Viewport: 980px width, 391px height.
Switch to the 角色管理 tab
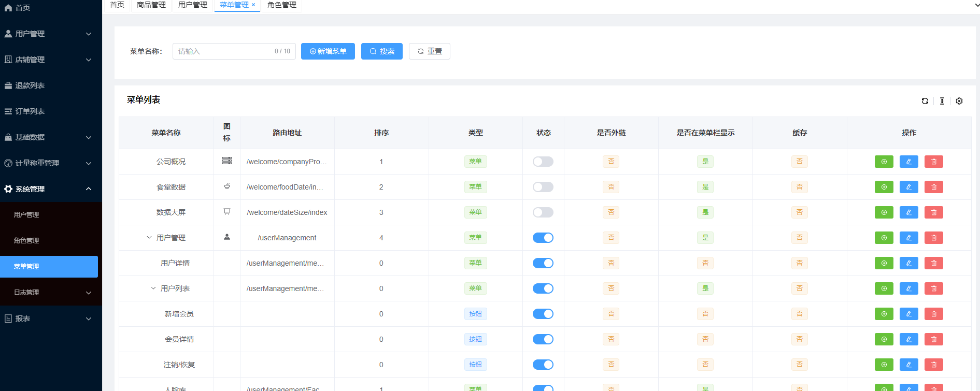tap(282, 5)
